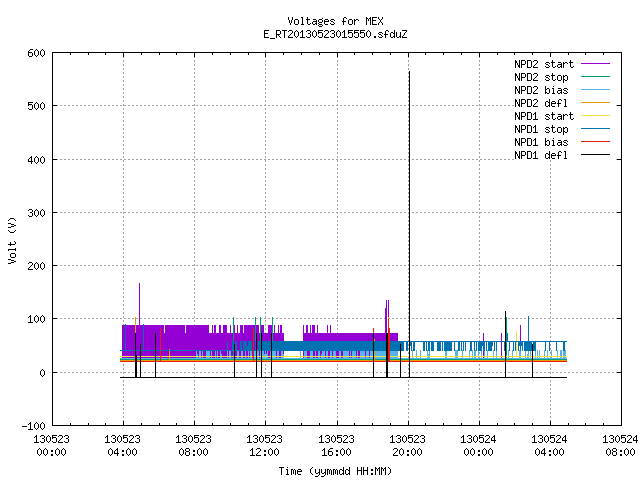Image resolution: width=640 pixels, height=480 pixels.
Task: Select the 'NPD1 defl' legend label
Action: [x=541, y=156]
